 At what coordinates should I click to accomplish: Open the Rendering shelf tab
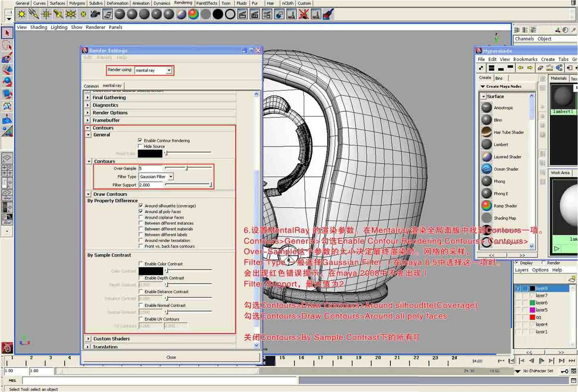(x=183, y=3)
